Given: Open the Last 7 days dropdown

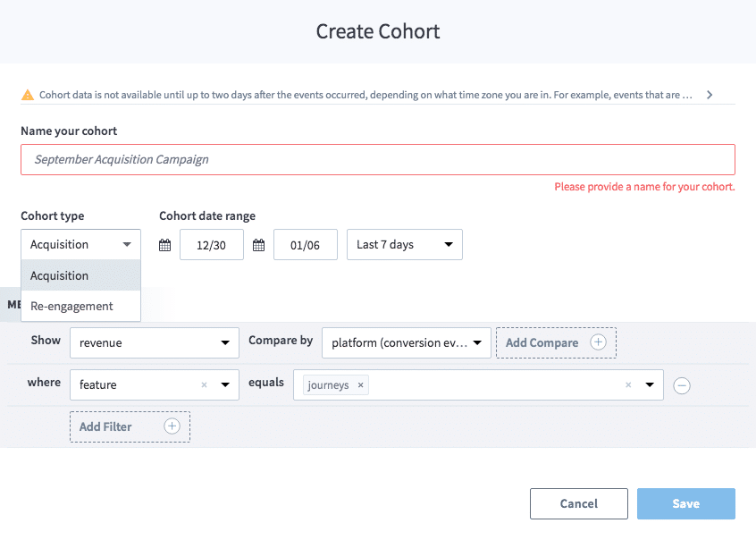Looking at the screenshot, I should point(404,244).
